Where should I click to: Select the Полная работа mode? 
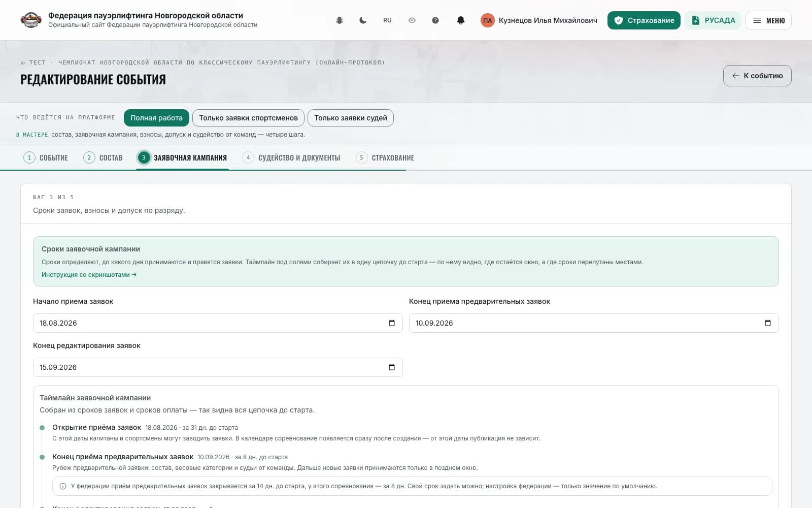click(x=156, y=118)
